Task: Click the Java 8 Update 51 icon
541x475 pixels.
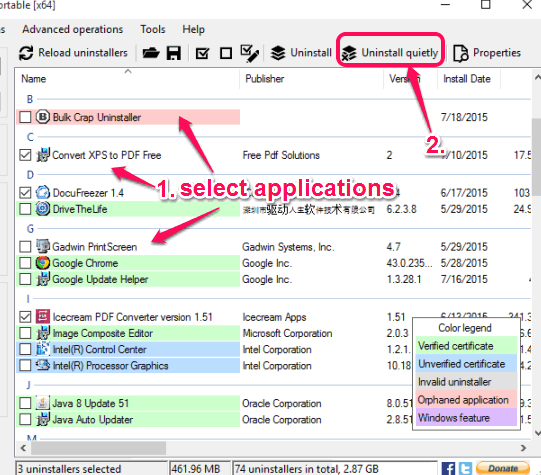Action: click(x=43, y=403)
